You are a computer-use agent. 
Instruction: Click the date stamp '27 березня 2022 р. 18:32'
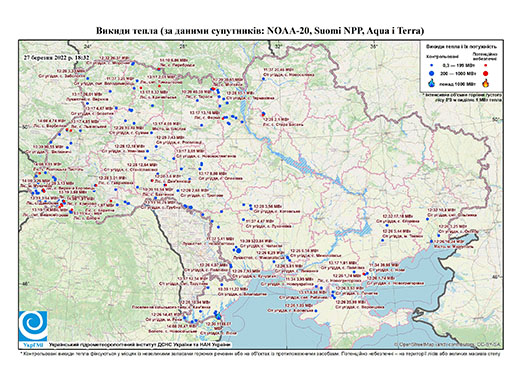(56, 57)
